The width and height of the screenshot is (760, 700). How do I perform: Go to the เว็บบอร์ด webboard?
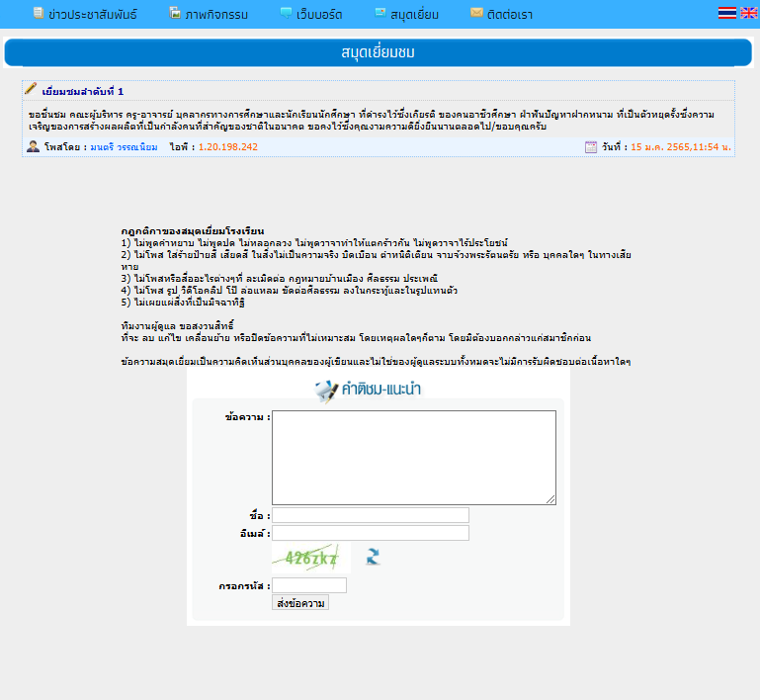point(319,15)
